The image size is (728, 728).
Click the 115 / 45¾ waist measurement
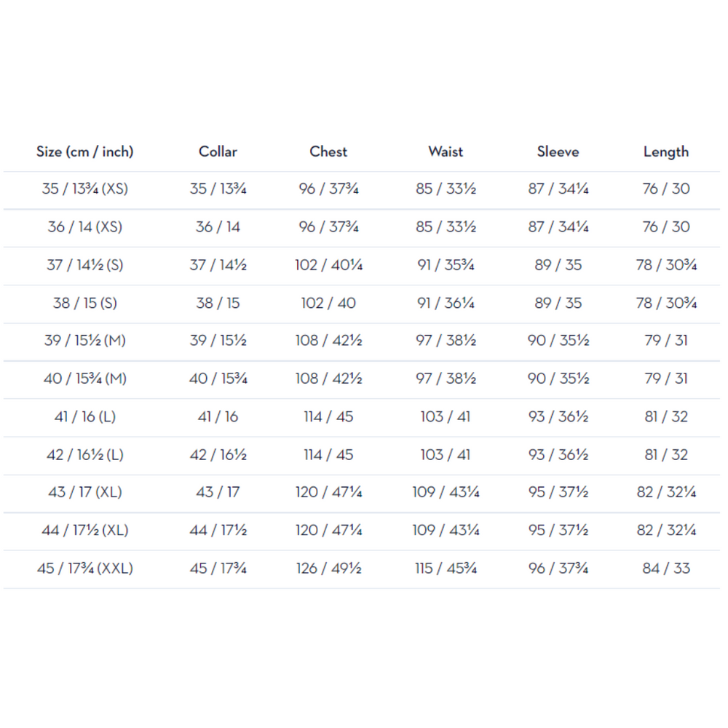(446, 569)
